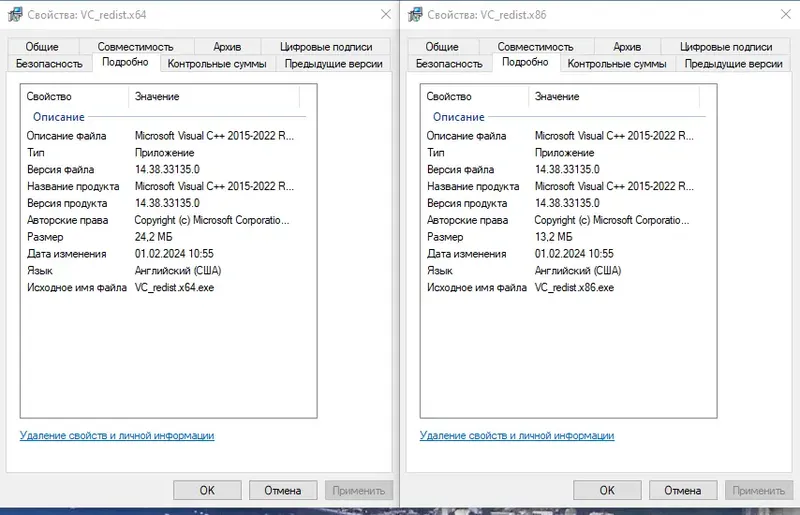Open the Совместимость tab in VC_redist.x64 window
The height and width of the screenshot is (515, 800).
point(136,46)
